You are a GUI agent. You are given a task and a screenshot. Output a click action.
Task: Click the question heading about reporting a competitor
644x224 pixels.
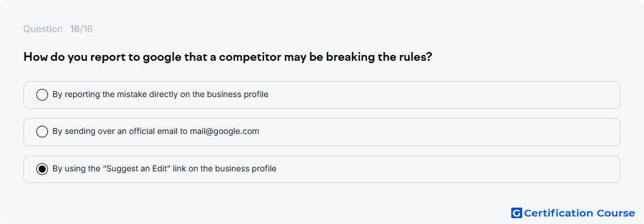(x=228, y=57)
